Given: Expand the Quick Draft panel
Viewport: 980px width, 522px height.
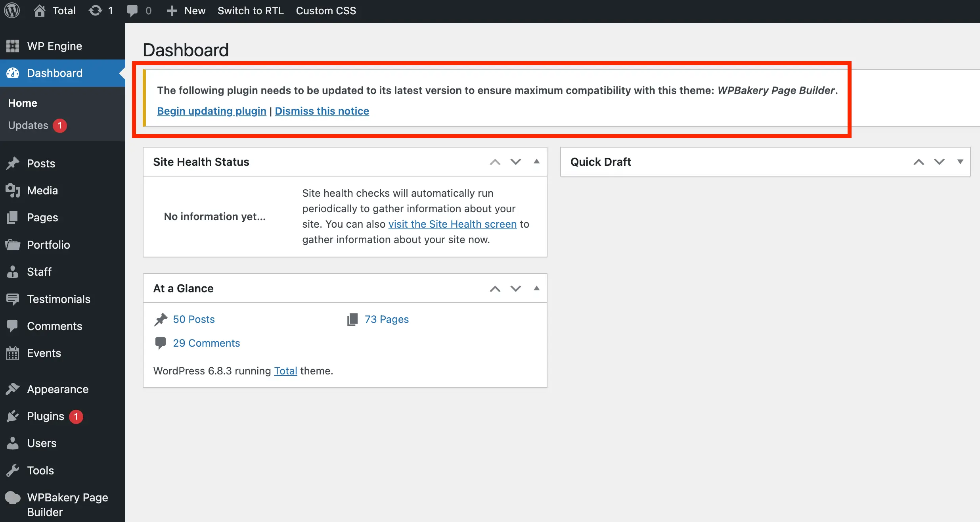Looking at the screenshot, I should click(x=960, y=162).
